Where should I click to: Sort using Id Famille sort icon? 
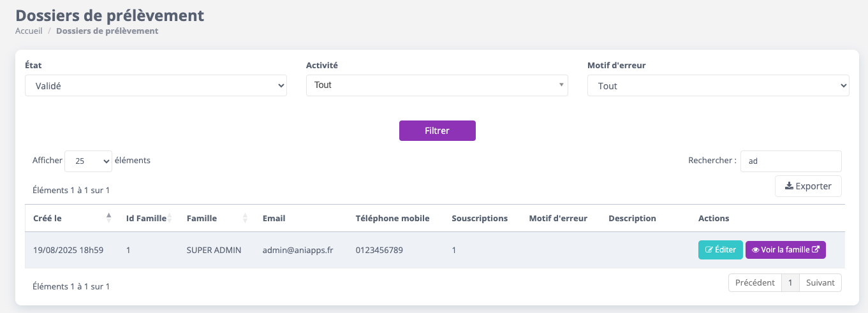[x=170, y=218]
